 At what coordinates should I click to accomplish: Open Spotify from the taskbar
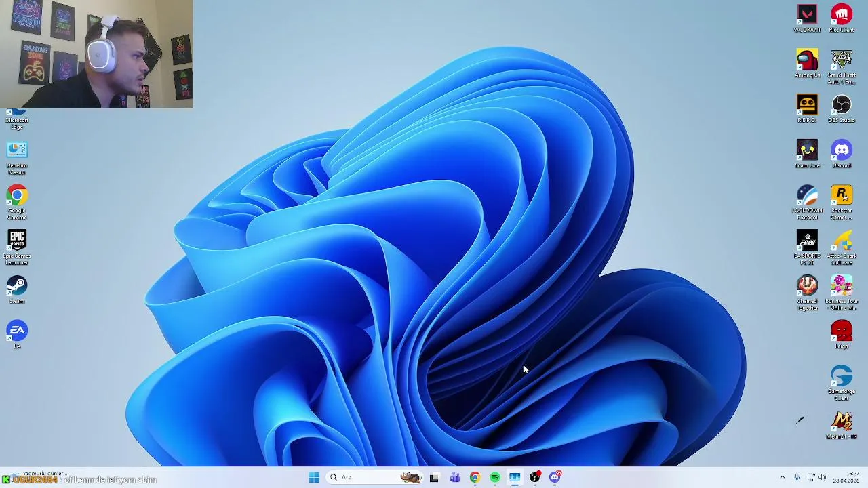coord(495,478)
